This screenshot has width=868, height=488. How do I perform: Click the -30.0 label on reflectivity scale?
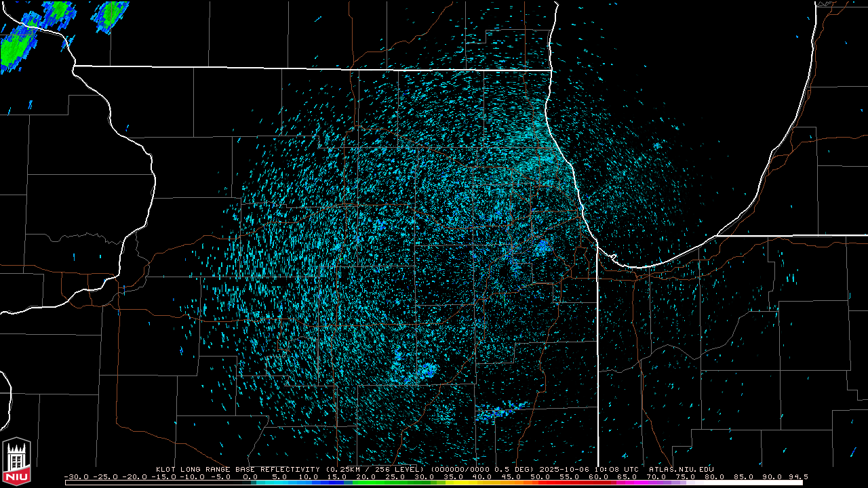point(76,476)
